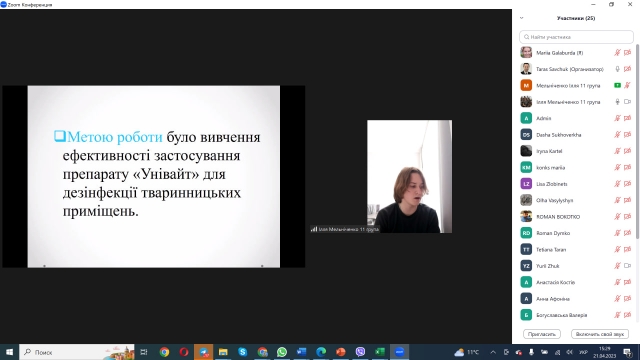Open WhatsApp from the taskbar

(x=282, y=352)
